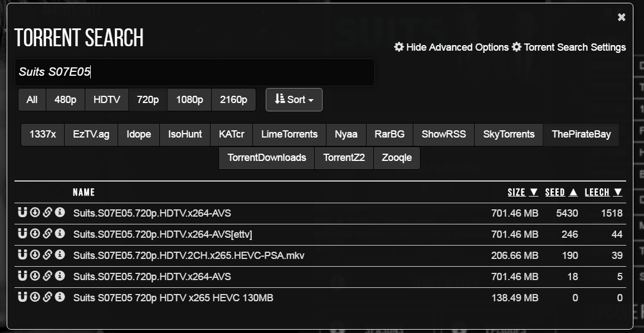Toggle the KATcr search provider
Screen dimensions: 644x333
232,135
